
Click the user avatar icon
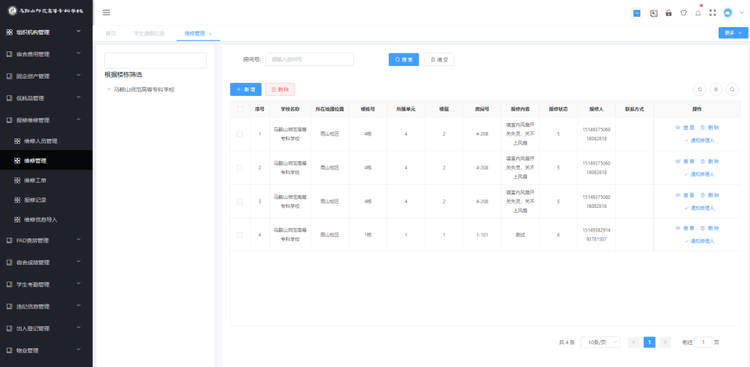pyautogui.click(x=728, y=13)
